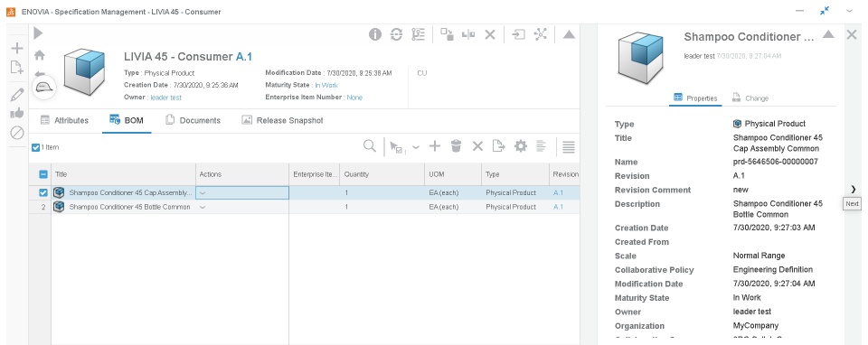Close the properties side panel
This screenshot has height=345, width=868.
click(852, 35)
